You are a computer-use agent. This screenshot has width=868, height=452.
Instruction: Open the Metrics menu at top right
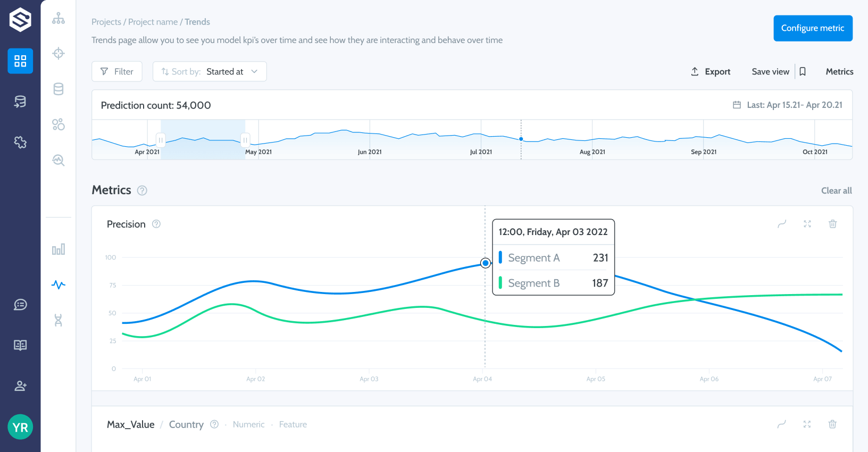click(x=839, y=72)
